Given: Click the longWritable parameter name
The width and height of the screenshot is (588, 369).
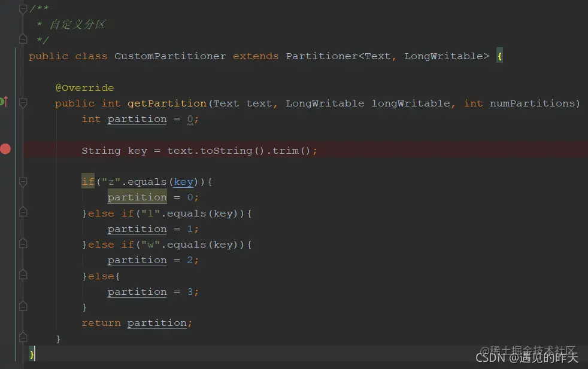Looking at the screenshot, I should pos(411,103).
